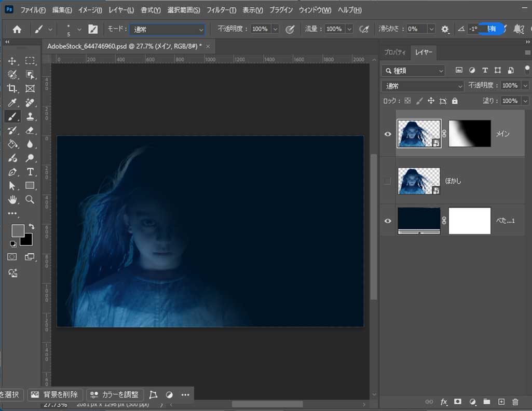Show the ぼかし layer visibility

point(388,181)
